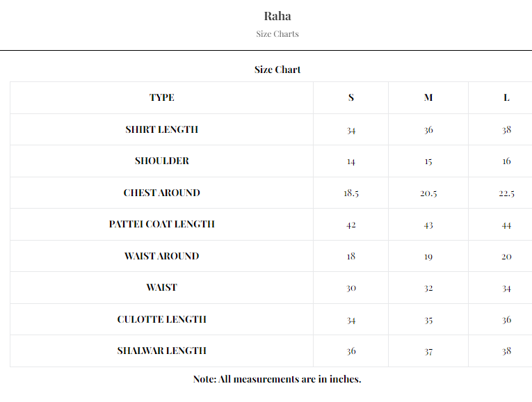This screenshot has width=532, height=402.
Task: Click the SHALWAR LENGTH row label
Action: coord(162,351)
